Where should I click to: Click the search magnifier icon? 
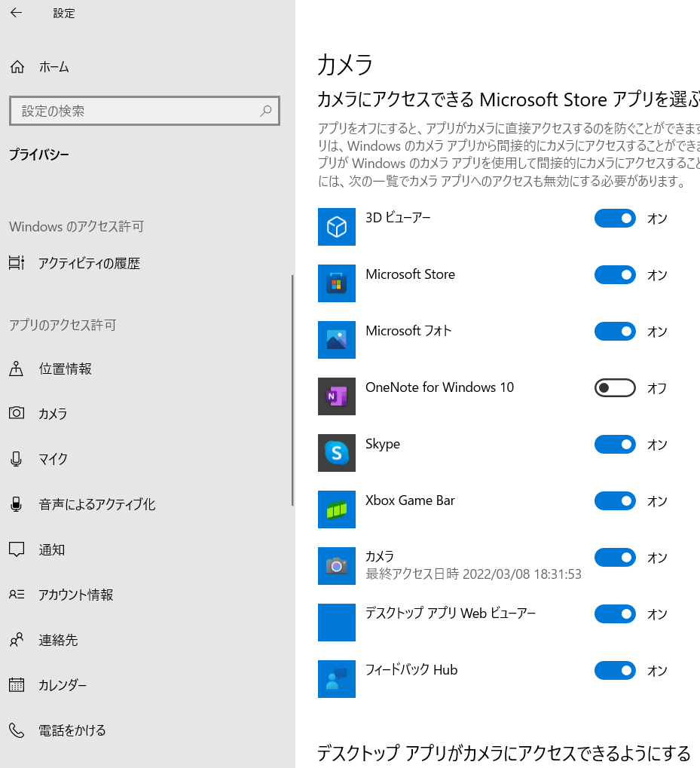[x=266, y=111]
